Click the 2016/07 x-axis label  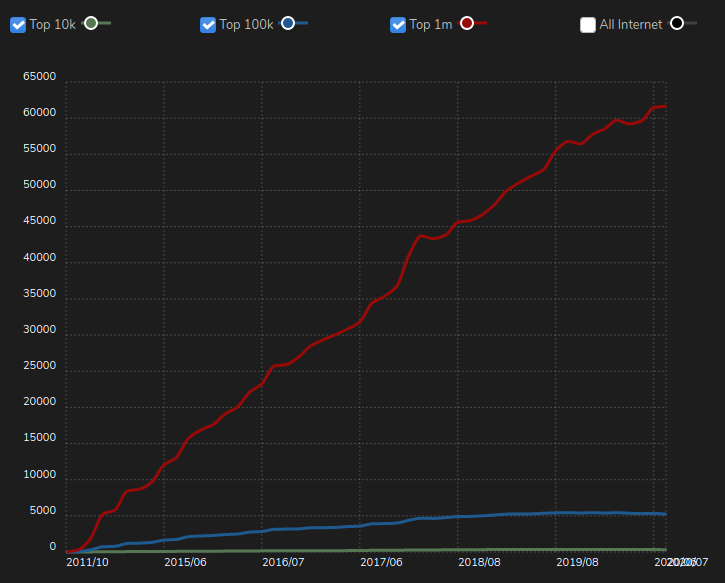283,562
